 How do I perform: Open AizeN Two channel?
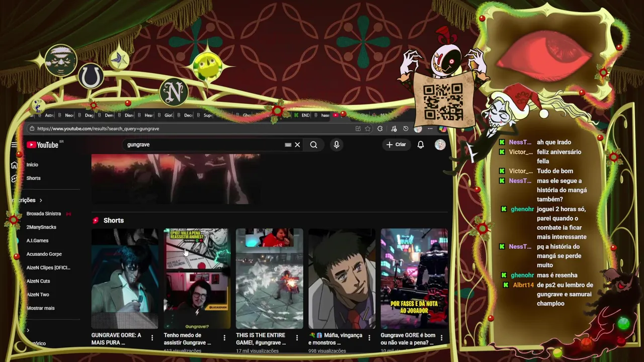pos(38,295)
